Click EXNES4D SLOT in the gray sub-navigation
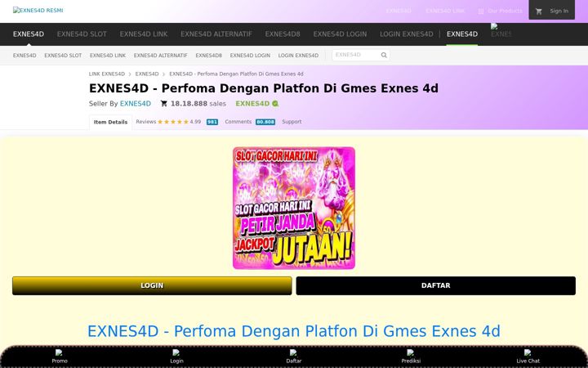Viewport: 588px width, 368px height. click(63, 56)
